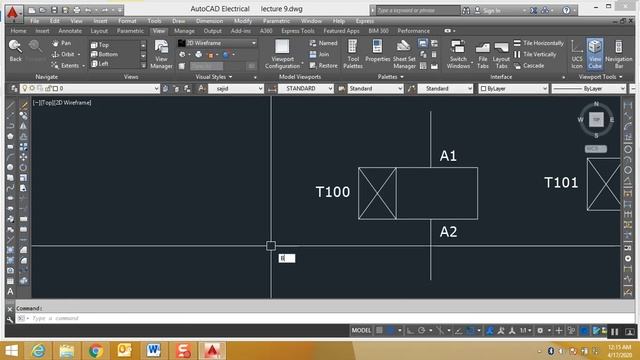Select the Bottom view

coord(104,54)
